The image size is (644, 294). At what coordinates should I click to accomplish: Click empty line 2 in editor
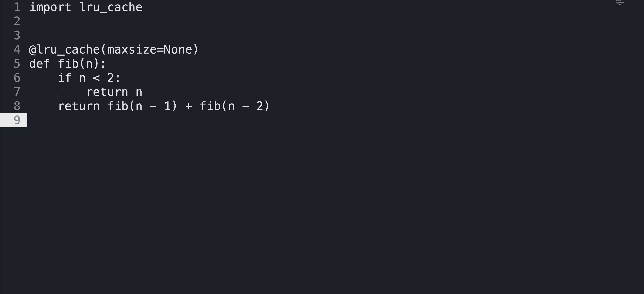320,21
